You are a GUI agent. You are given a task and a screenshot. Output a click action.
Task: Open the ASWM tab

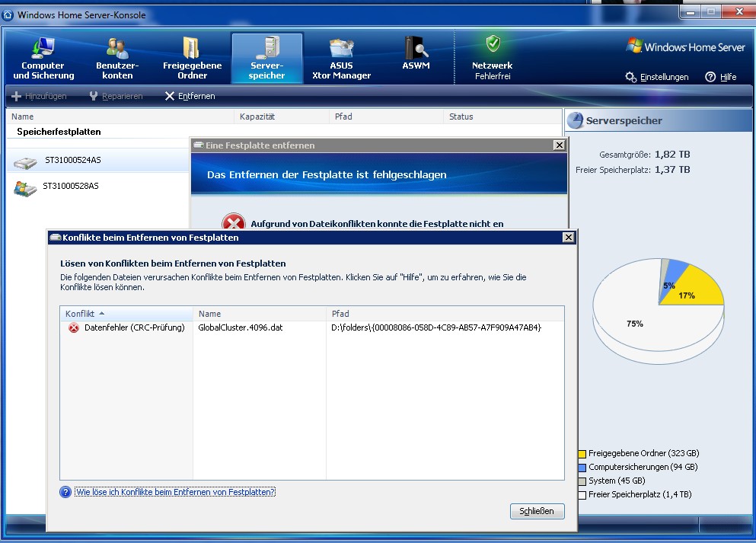[416, 53]
